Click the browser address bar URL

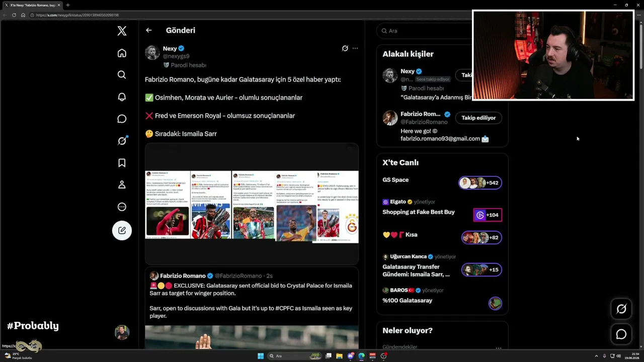pyautogui.click(x=77, y=15)
